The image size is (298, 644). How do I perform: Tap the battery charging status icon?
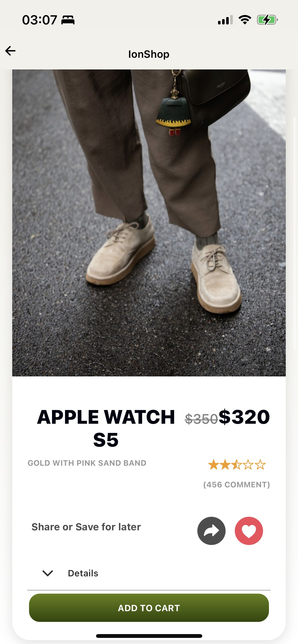point(267,20)
